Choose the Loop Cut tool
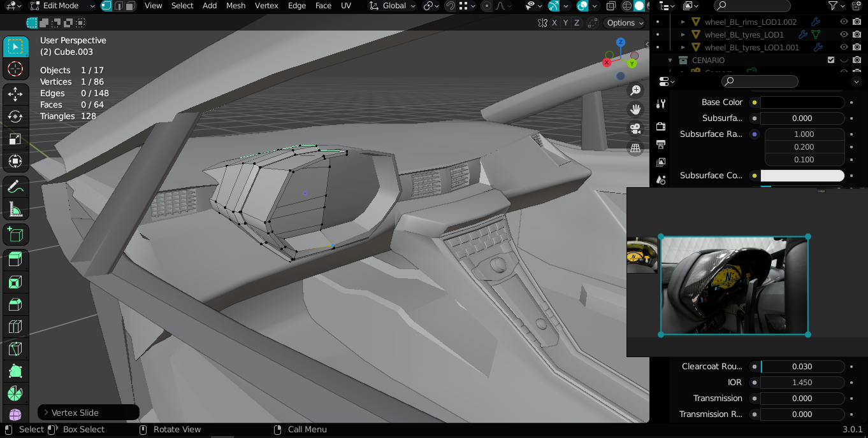The width and height of the screenshot is (868, 438). coord(16,327)
